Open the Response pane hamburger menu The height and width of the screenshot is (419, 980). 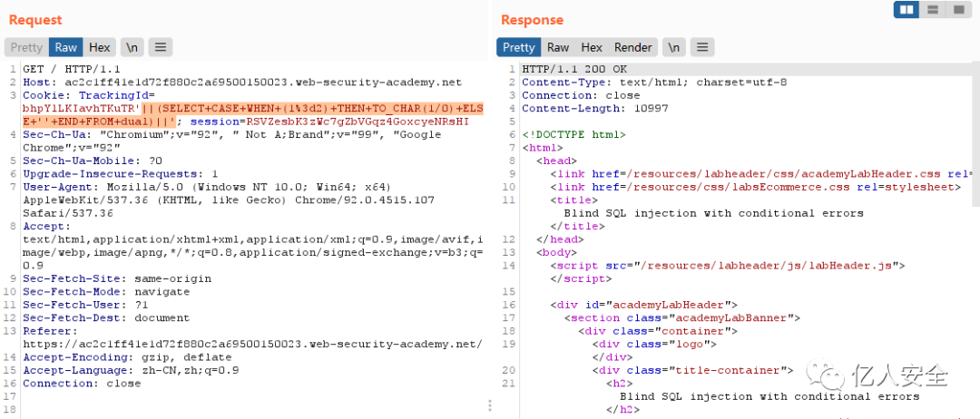tap(702, 47)
